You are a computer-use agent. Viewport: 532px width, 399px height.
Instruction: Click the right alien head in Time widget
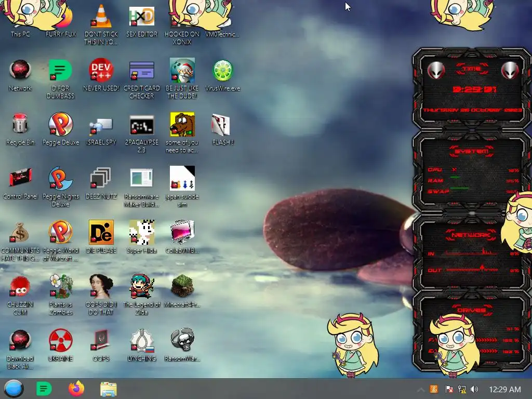pyautogui.click(x=510, y=71)
